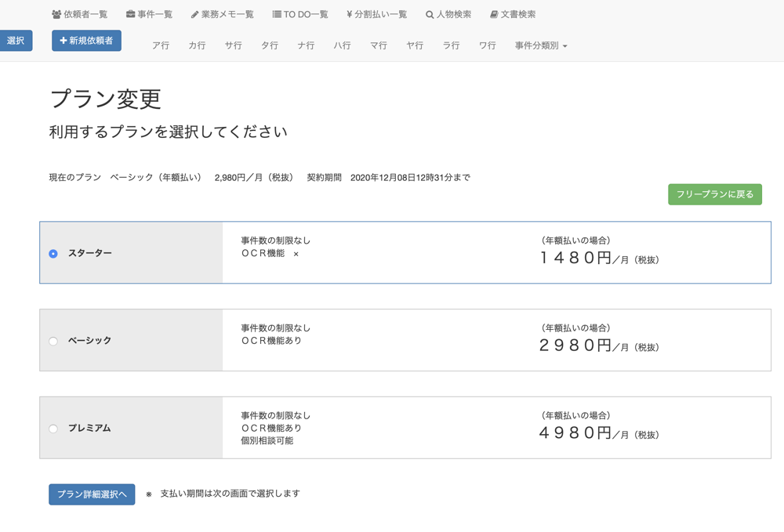Open 文書検索 book document search

click(513, 14)
